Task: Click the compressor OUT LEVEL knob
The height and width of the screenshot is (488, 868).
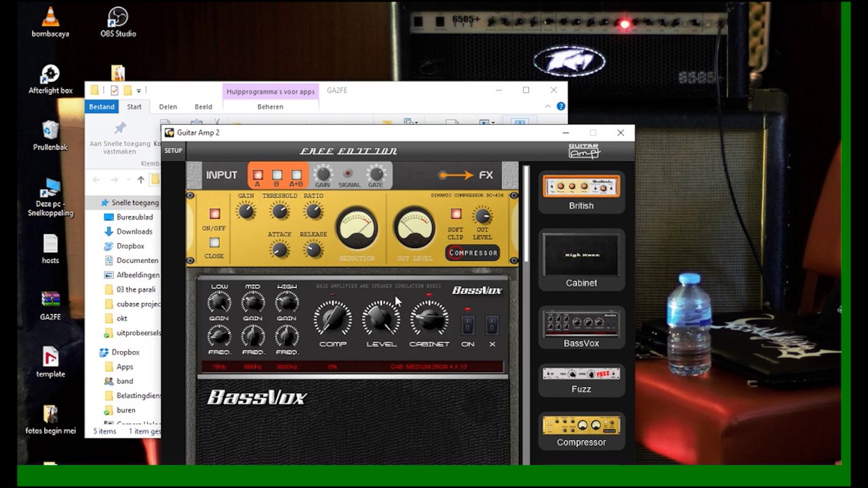Action: [482, 216]
